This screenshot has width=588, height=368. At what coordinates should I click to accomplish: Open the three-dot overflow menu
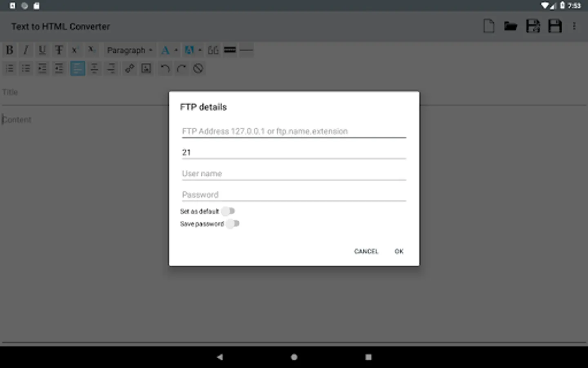(574, 26)
